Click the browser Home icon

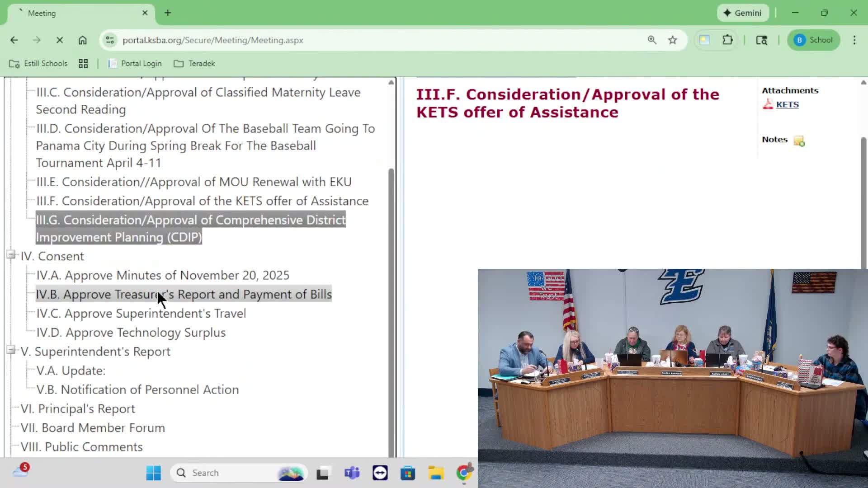(83, 40)
